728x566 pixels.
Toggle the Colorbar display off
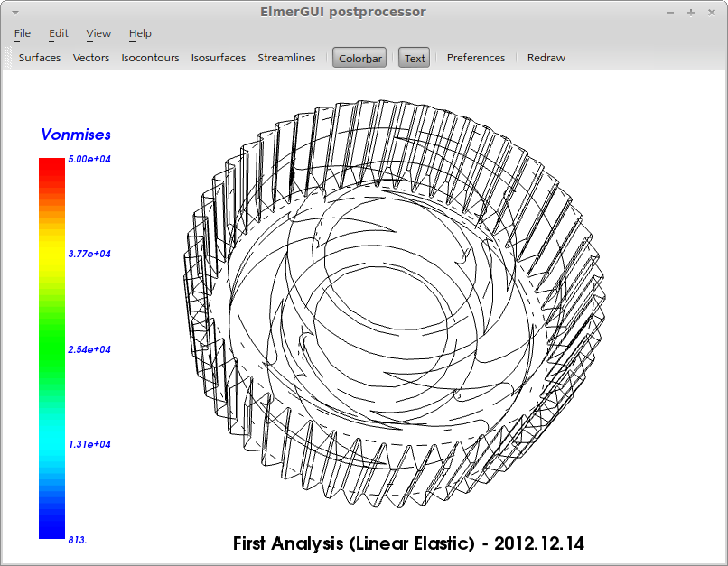(x=359, y=58)
